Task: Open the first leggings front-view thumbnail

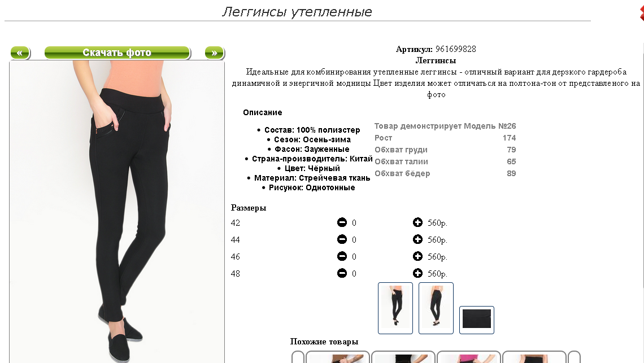Action: [x=395, y=308]
